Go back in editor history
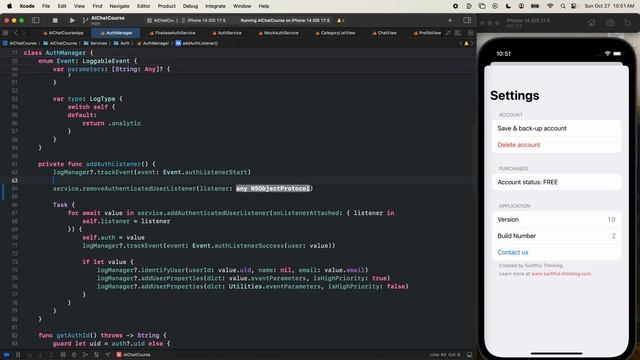The width and height of the screenshot is (640, 360). [x=16, y=33]
